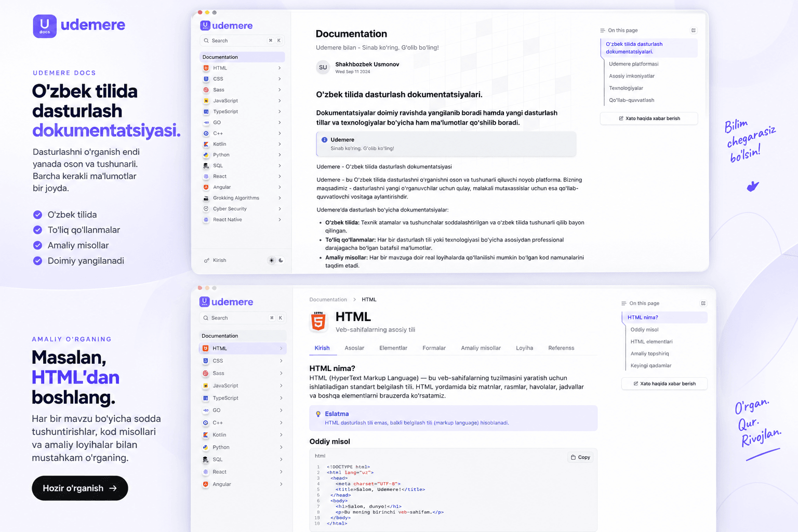Focus the Search field in Documentation overview window
Image resolution: width=798 pixels, height=532 pixels.
coord(242,41)
